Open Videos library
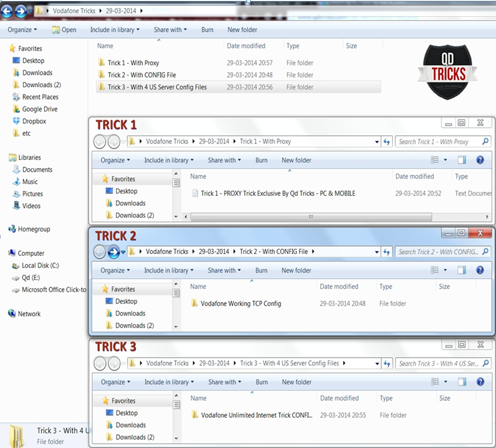Screen dimensions: 496x448 27,206
